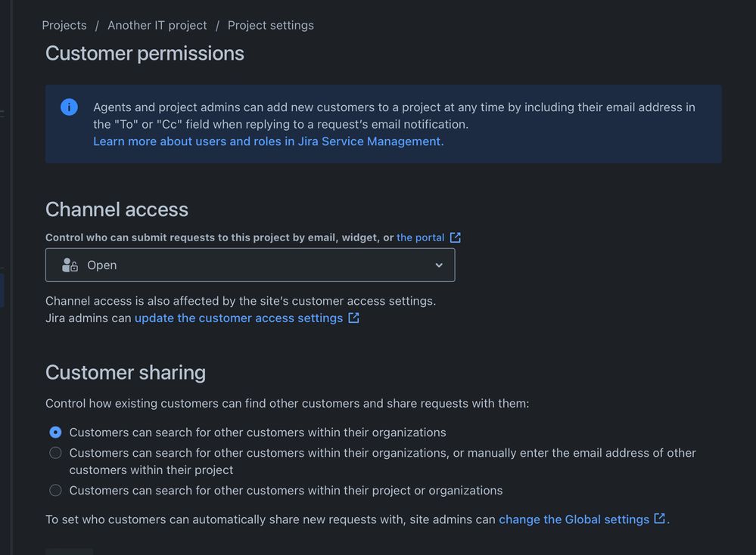Click external link icon after Global settings
Screen dimensions: 756x555
(659, 519)
